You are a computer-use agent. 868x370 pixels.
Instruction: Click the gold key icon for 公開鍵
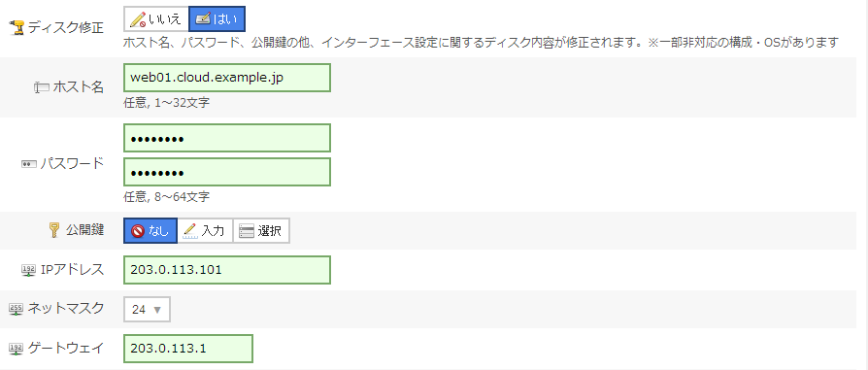pos(53,230)
